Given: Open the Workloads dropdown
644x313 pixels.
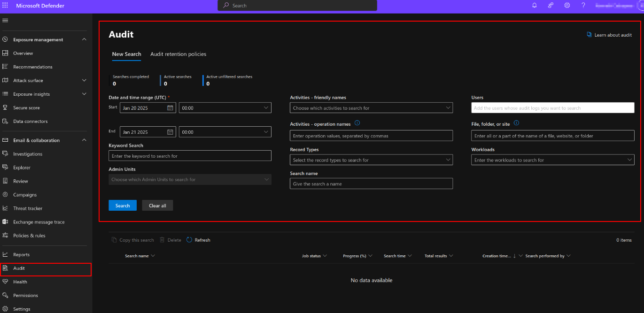Looking at the screenshot, I should click(x=552, y=160).
